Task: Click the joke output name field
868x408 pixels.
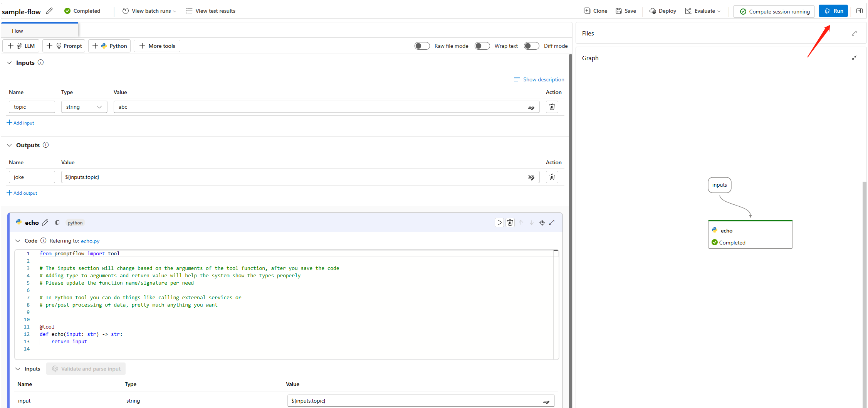Action: pos(32,177)
